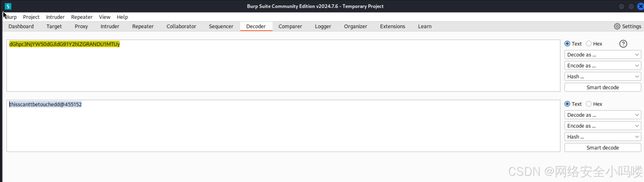The image size is (644, 182).
Task: Open the View menu
Action: click(x=105, y=17)
